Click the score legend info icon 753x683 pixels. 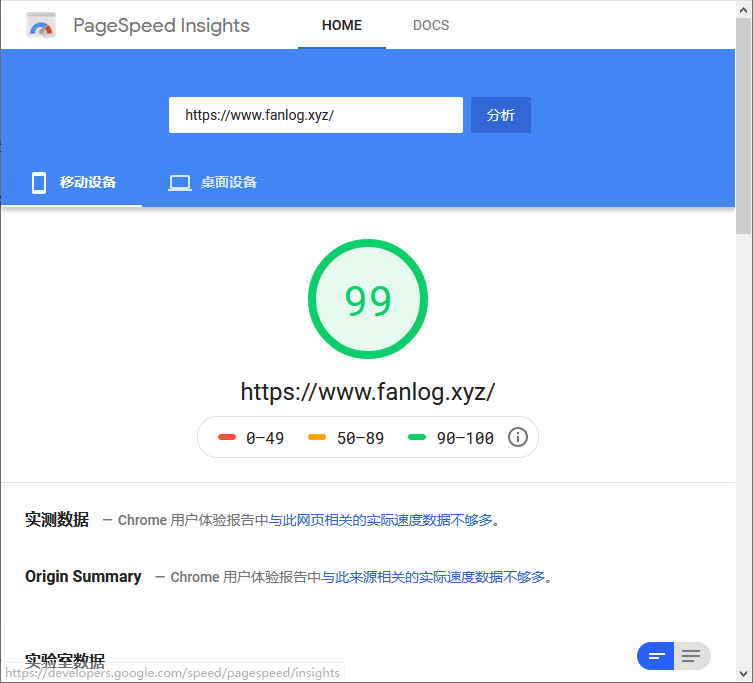click(517, 437)
